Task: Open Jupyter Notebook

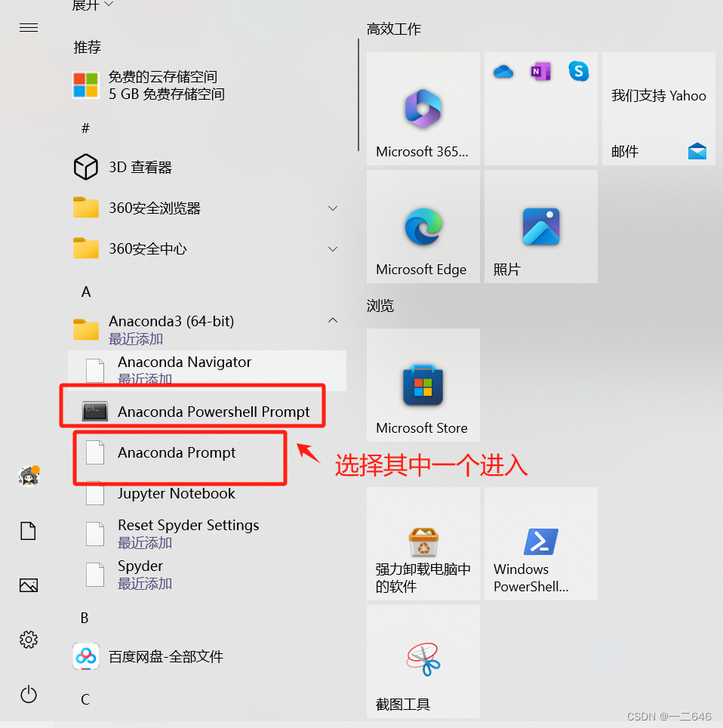Action: click(207, 493)
